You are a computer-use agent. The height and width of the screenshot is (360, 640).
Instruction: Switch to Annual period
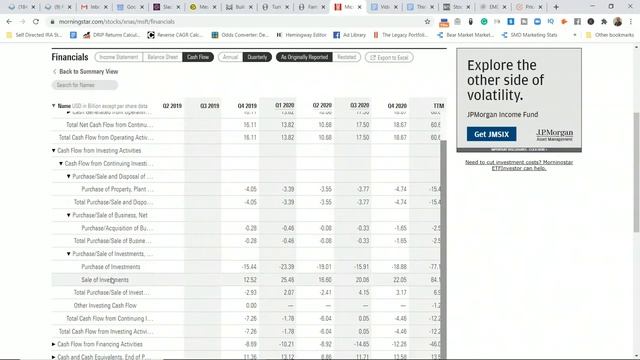click(x=230, y=57)
